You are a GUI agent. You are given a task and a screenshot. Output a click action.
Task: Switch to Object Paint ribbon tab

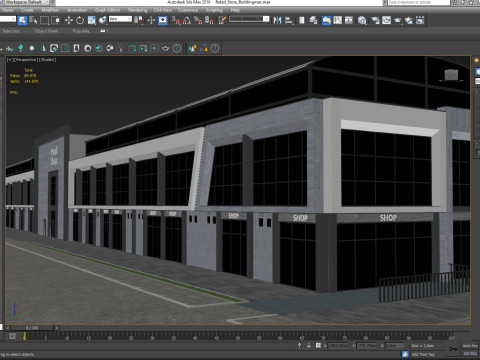46,31
